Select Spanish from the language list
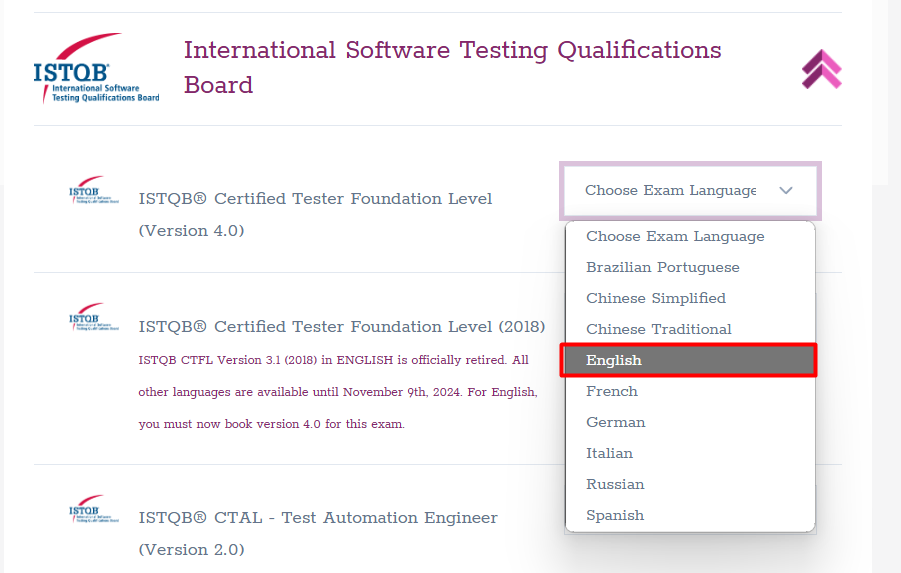 614,515
